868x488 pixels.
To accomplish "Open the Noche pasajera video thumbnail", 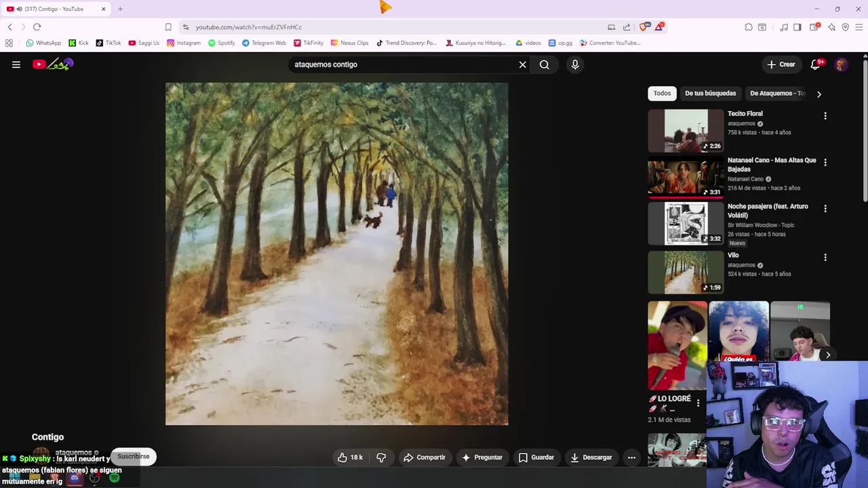I will (686, 224).
